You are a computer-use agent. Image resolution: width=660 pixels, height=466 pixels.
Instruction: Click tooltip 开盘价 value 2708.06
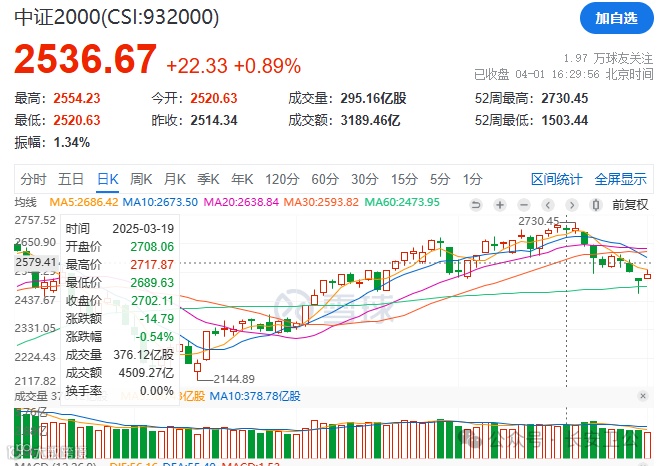point(152,247)
